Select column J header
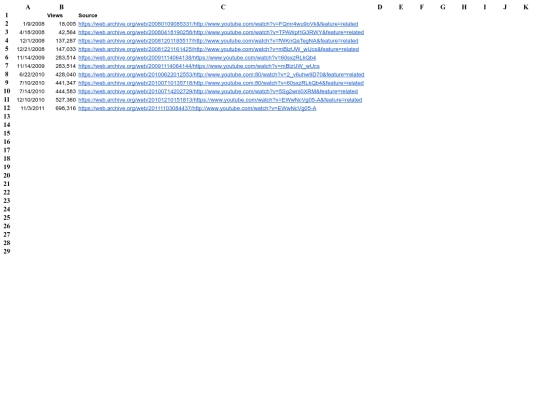 505,7
